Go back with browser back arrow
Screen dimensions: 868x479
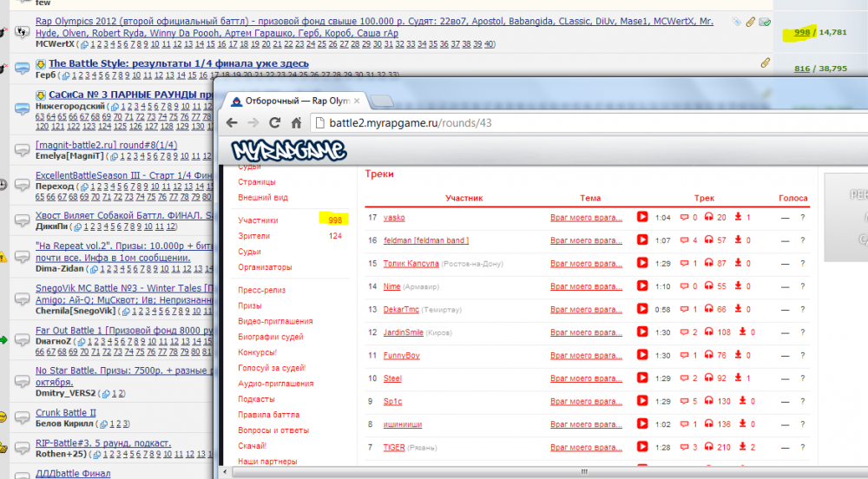pyautogui.click(x=232, y=123)
